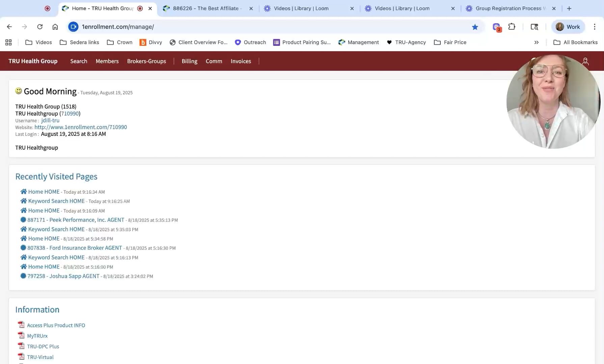
Task: Click the recording camera icon in address bar
Action: 73,27
